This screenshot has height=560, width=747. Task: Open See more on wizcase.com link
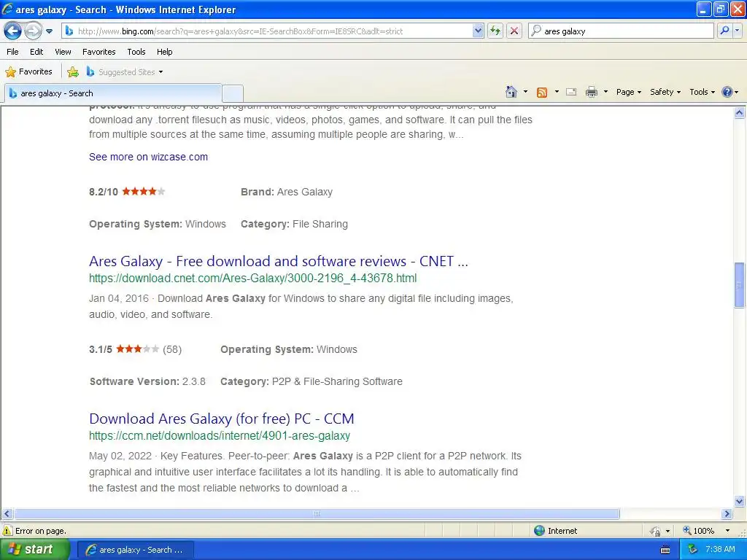click(x=148, y=157)
